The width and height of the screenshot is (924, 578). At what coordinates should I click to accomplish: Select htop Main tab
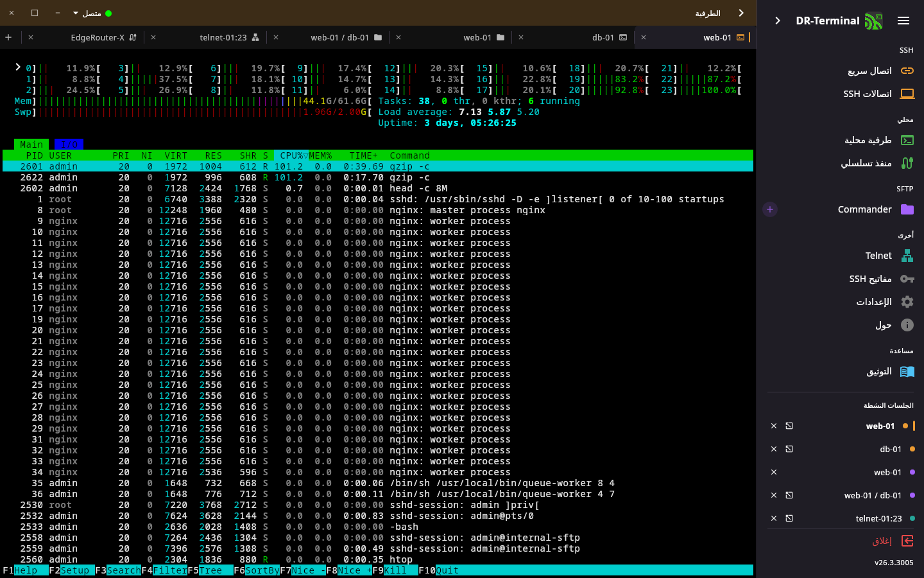click(x=31, y=144)
